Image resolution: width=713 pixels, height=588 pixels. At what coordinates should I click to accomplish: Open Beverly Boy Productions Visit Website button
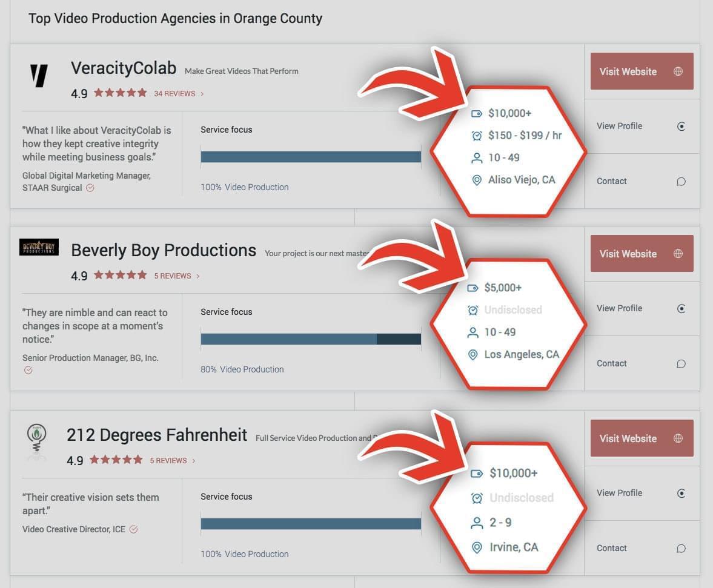click(x=642, y=254)
